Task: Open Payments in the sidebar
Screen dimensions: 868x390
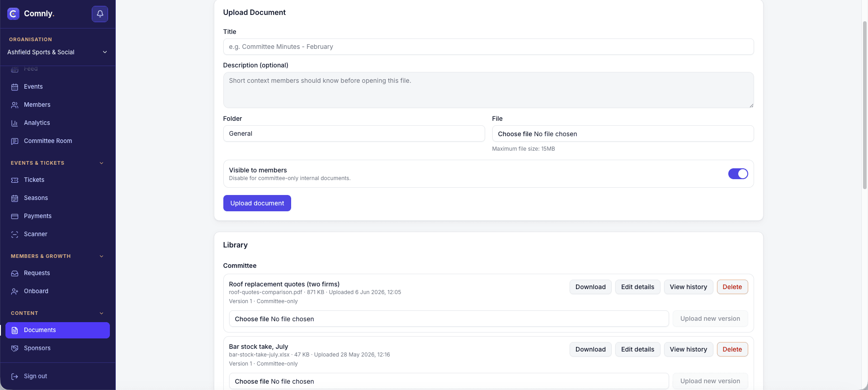Action: click(x=57, y=216)
